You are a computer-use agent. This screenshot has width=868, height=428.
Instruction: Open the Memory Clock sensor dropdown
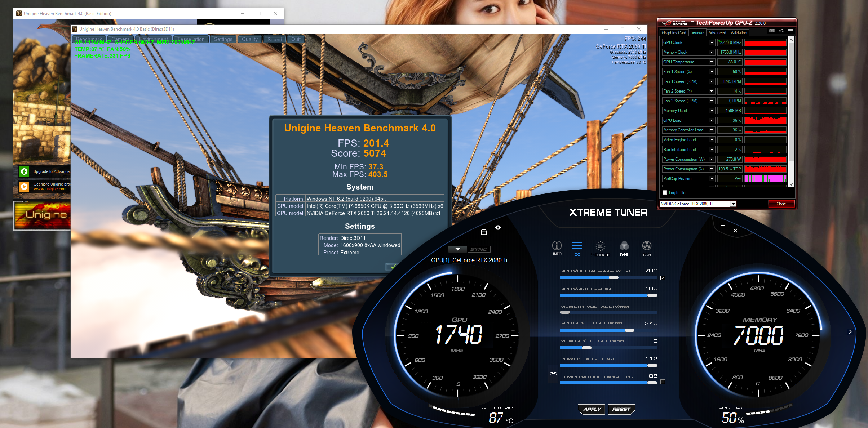pyautogui.click(x=712, y=52)
